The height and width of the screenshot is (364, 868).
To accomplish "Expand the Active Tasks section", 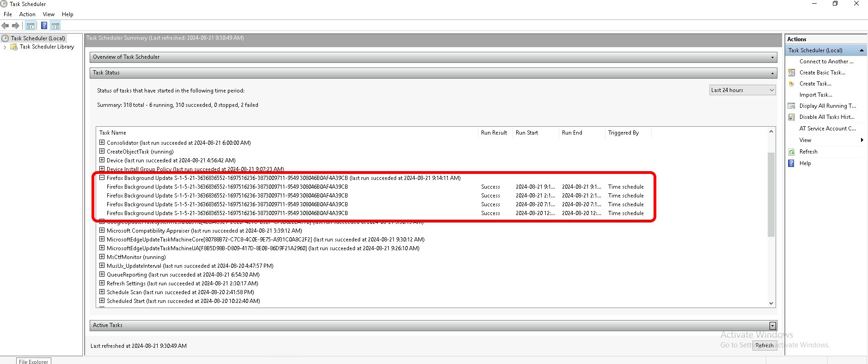I will (x=772, y=326).
